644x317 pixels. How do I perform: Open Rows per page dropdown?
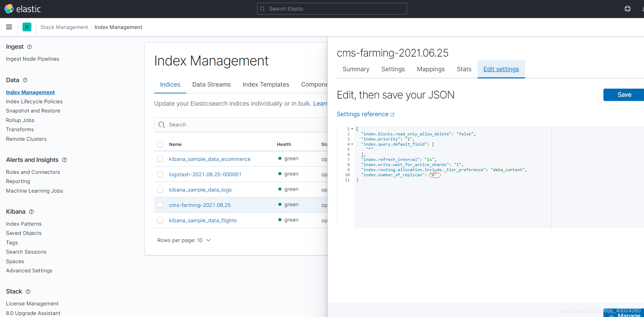pos(184,240)
